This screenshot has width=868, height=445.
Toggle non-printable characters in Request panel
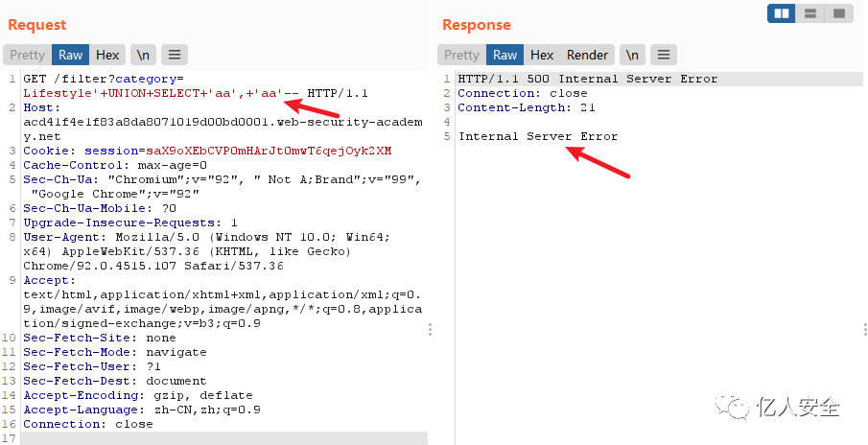(143, 55)
